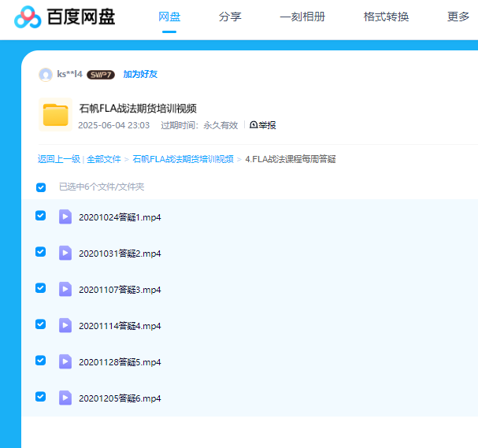Click video icon of 20201114答疑4.mp4

[65, 325]
